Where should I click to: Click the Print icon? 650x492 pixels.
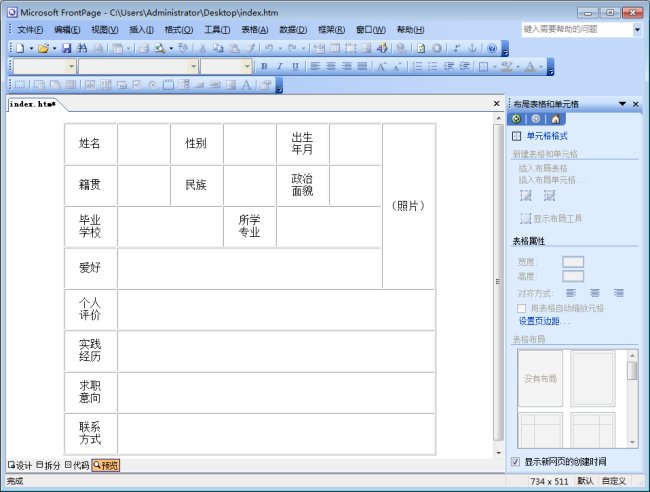tap(144, 48)
